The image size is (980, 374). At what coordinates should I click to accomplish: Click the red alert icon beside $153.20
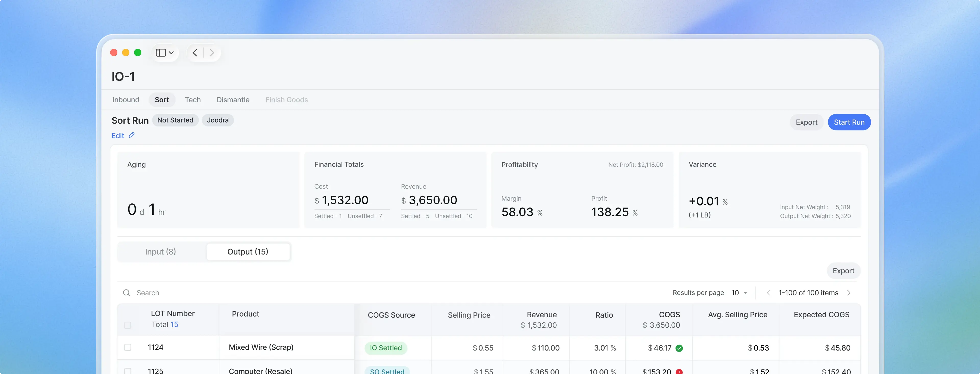coord(679,372)
